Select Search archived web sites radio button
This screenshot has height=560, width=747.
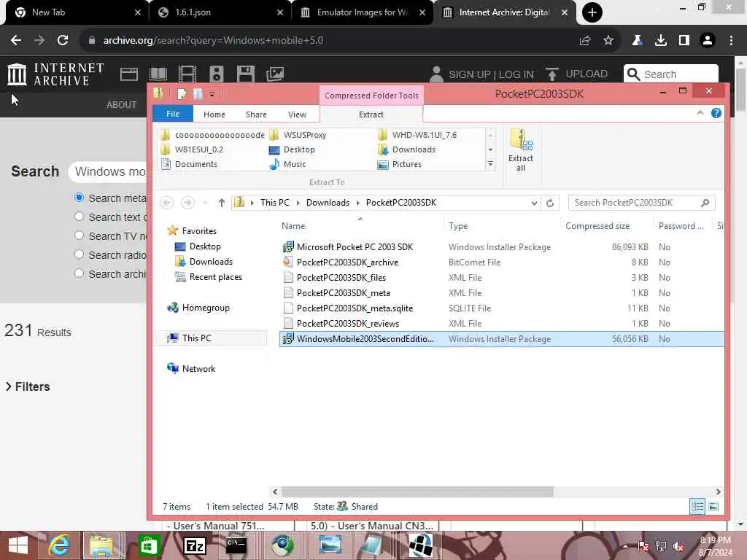pyautogui.click(x=79, y=274)
